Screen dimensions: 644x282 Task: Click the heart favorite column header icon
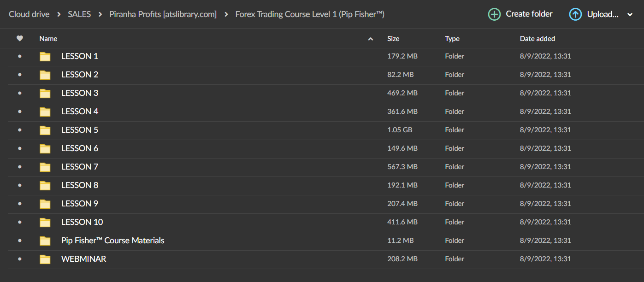[x=19, y=39]
